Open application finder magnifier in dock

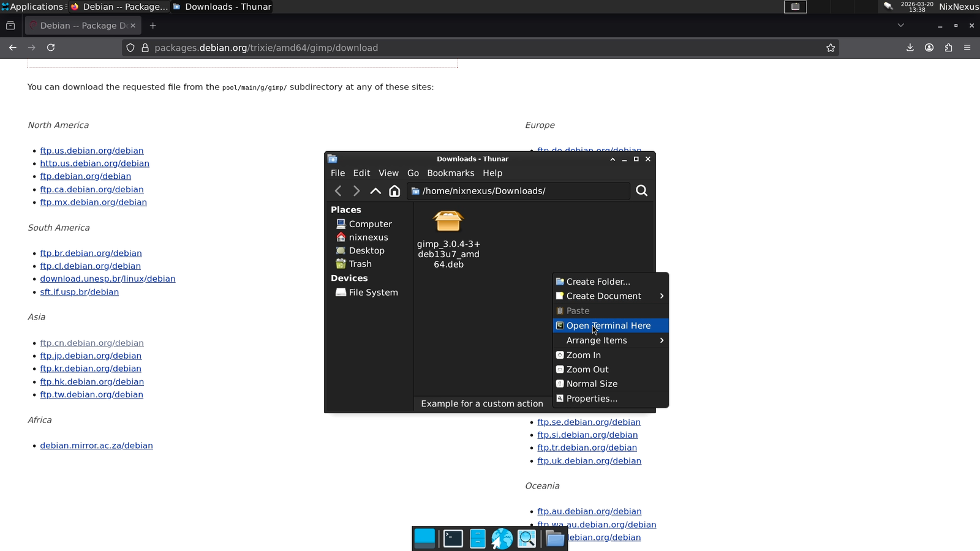(x=527, y=539)
